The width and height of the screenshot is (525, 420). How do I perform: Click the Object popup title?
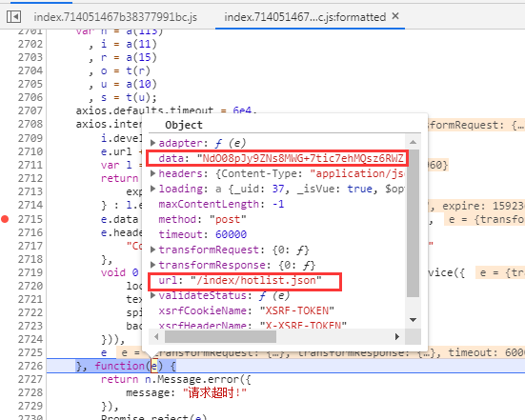184,125
